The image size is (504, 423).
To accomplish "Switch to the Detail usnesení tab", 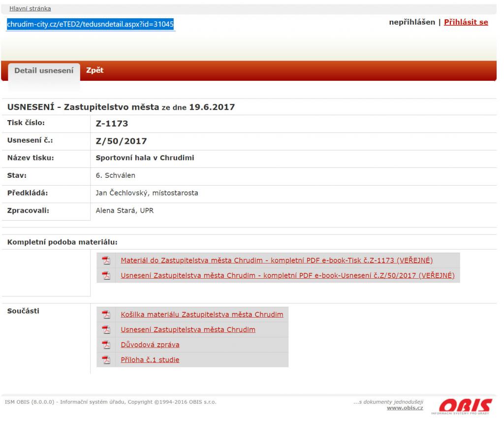I will pos(44,70).
